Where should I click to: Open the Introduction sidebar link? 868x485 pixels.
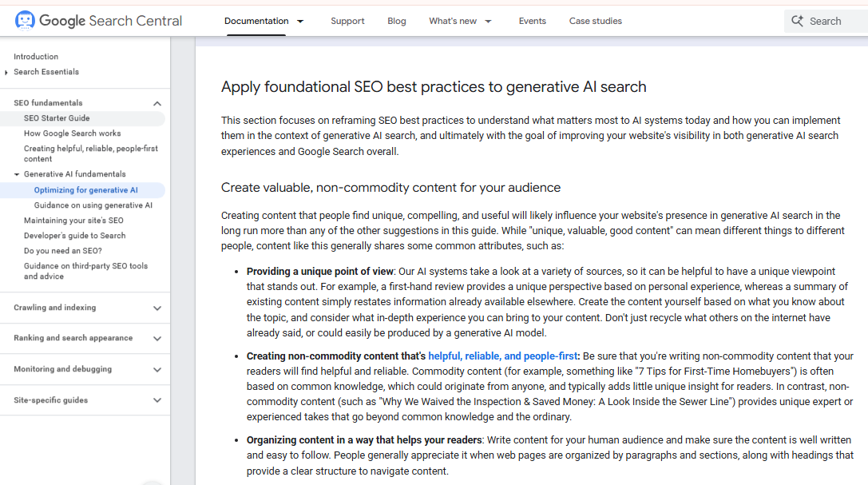pos(36,57)
